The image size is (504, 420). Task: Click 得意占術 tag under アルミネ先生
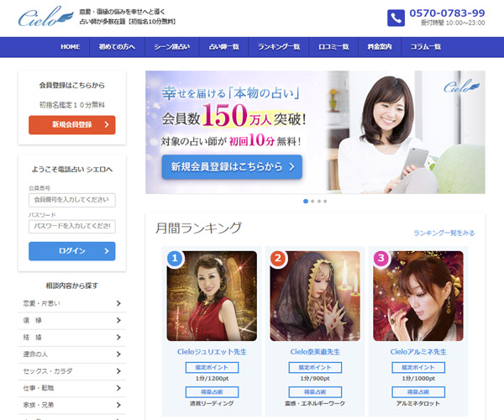pyautogui.click(x=418, y=392)
